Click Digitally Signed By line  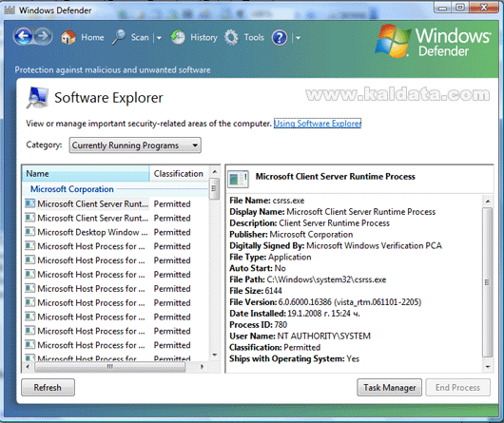(x=336, y=245)
